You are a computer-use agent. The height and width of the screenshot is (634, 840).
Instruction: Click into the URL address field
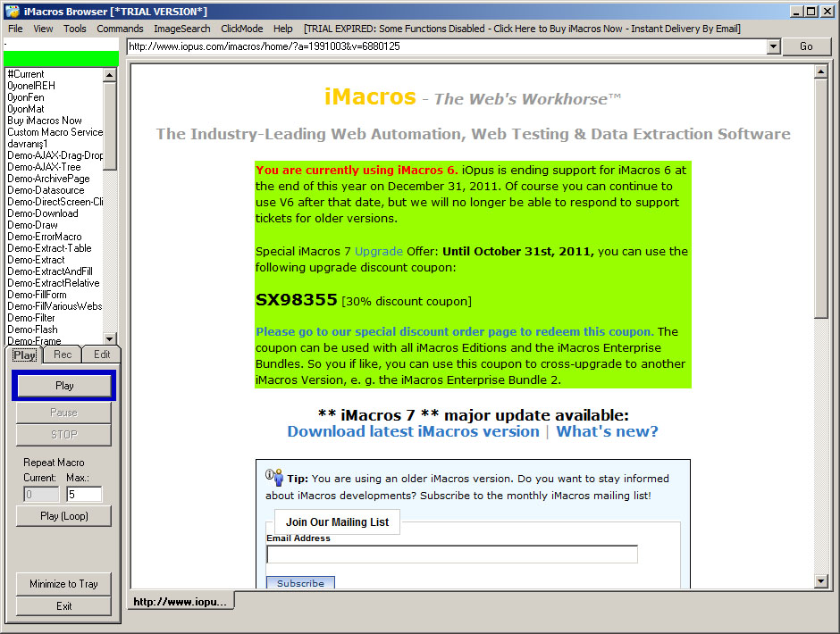coord(447,46)
